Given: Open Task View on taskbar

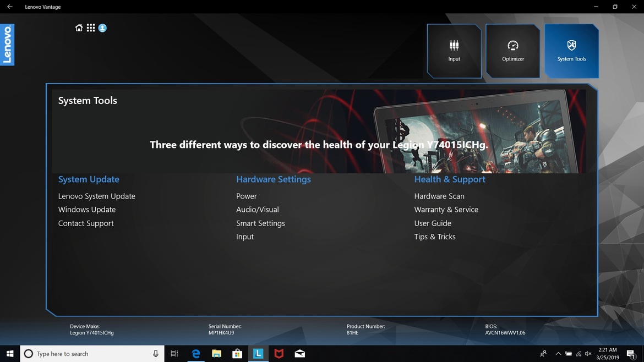Looking at the screenshot, I should (x=174, y=353).
